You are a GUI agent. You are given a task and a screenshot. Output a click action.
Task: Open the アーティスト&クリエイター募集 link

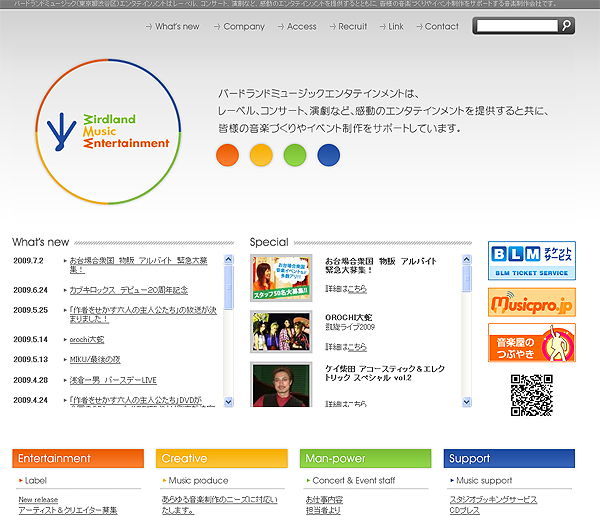[x=68, y=510]
